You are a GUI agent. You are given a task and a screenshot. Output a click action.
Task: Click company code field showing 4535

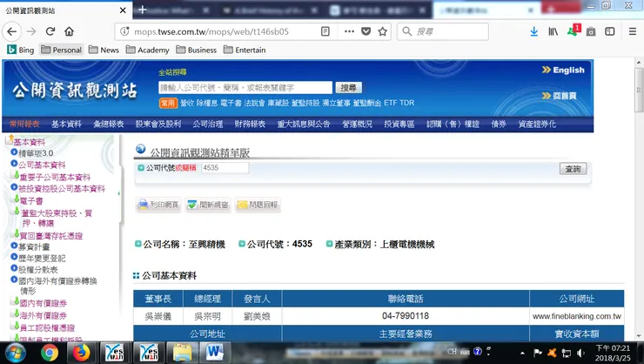click(225, 167)
